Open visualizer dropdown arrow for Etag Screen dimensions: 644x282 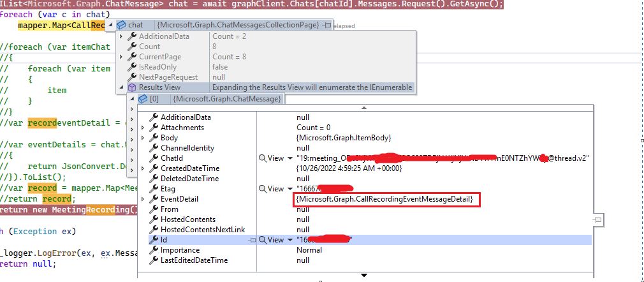[x=290, y=189]
